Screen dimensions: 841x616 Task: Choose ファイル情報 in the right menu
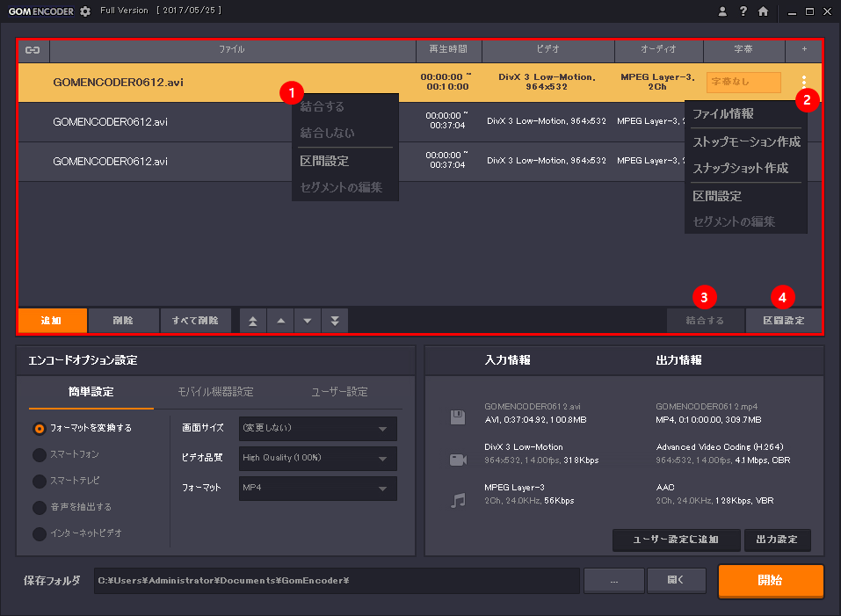click(x=723, y=113)
